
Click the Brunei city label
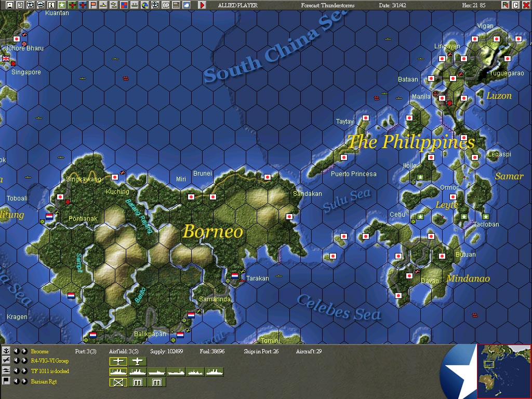point(203,174)
